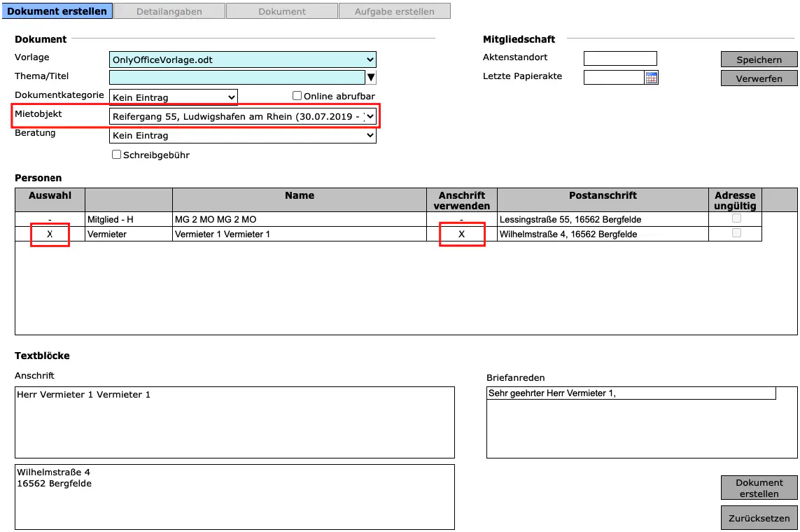The width and height of the screenshot is (800, 532).
Task: Click the Speichern button
Action: click(x=759, y=59)
